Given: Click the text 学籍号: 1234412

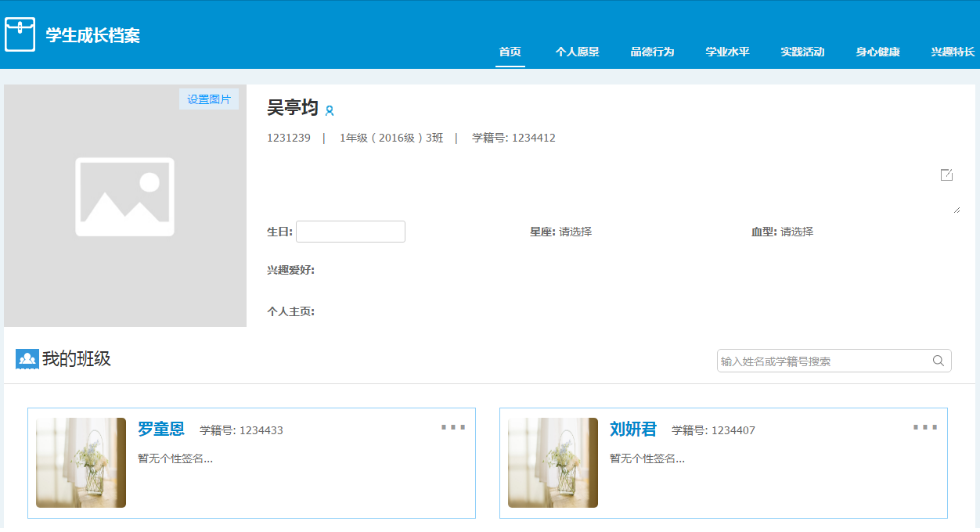Looking at the screenshot, I should pyautogui.click(x=513, y=138).
